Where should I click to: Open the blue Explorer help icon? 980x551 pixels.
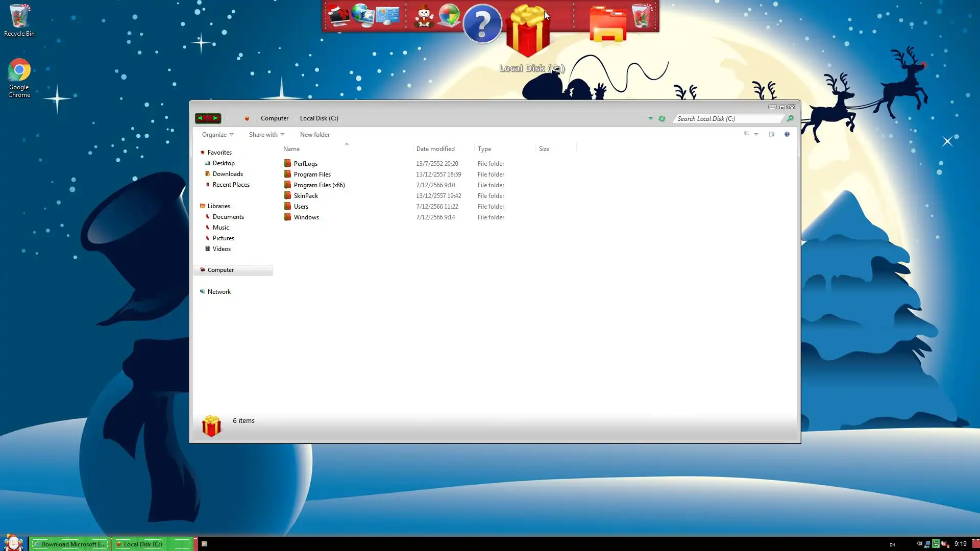[787, 134]
